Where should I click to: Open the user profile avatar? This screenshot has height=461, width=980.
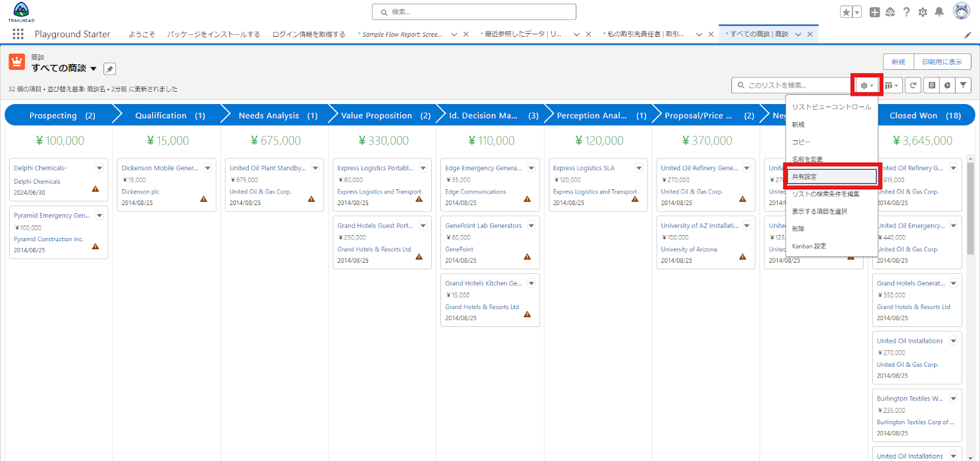click(x=962, y=11)
